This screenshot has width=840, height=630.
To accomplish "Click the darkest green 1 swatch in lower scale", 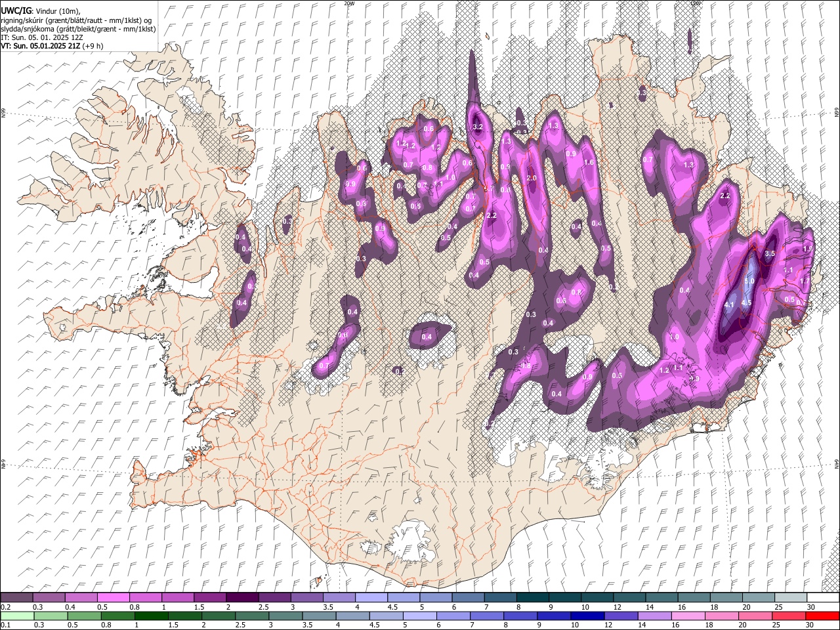I will pyautogui.click(x=151, y=616).
